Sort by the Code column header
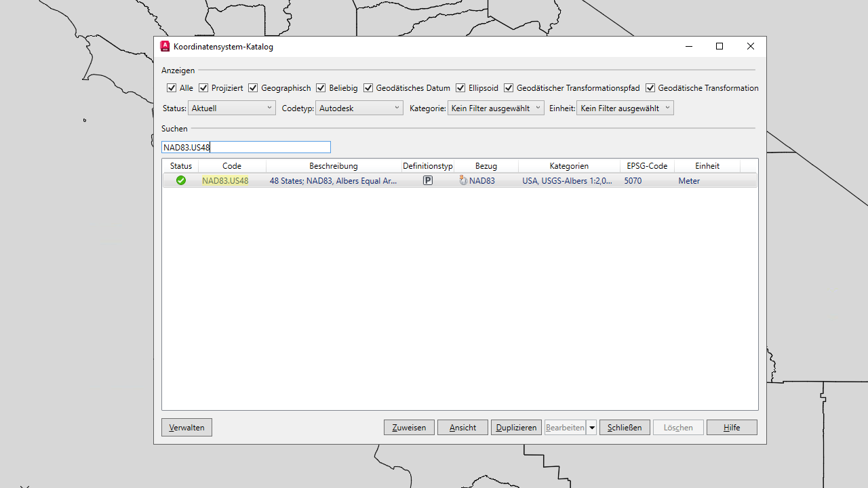The width and height of the screenshot is (868, 488). click(x=232, y=166)
